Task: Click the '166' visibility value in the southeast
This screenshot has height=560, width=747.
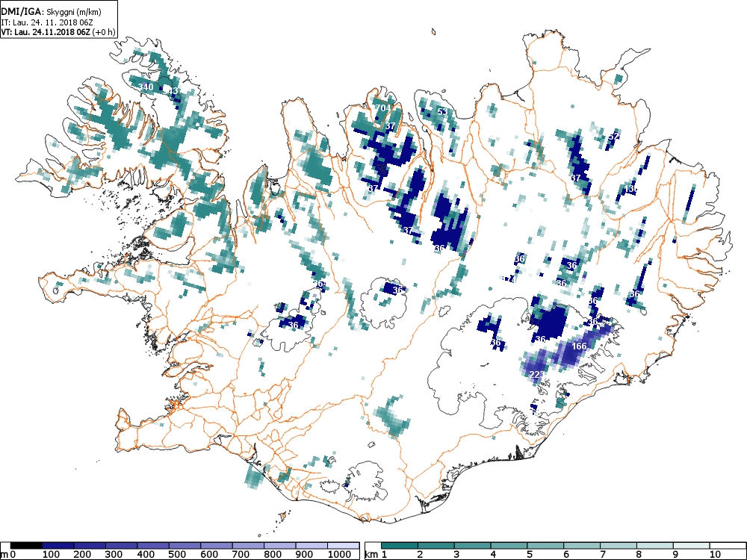Action: point(578,346)
